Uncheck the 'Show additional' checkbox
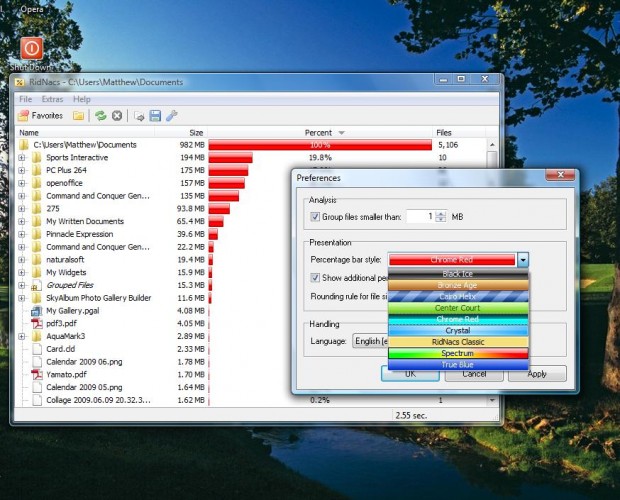The height and width of the screenshot is (500, 620). point(315,277)
